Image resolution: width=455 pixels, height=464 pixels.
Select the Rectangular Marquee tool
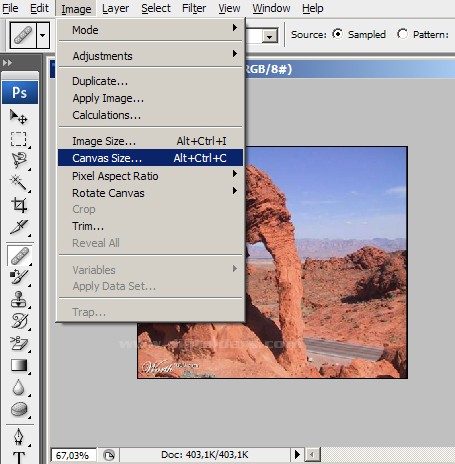pyautogui.click(x=19, y=139)
